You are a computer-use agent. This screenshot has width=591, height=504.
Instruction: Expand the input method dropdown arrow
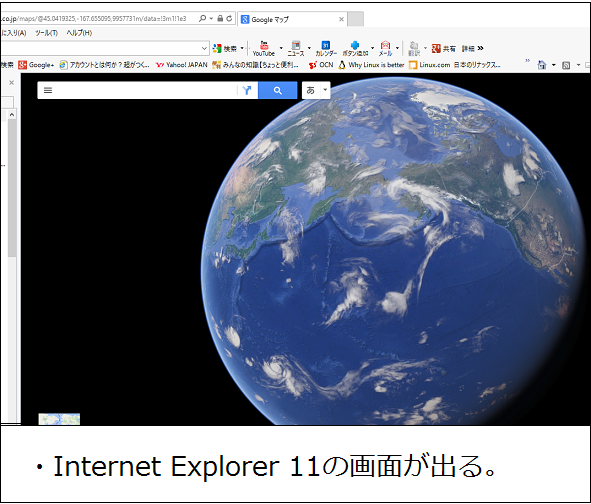pos(325,90)
